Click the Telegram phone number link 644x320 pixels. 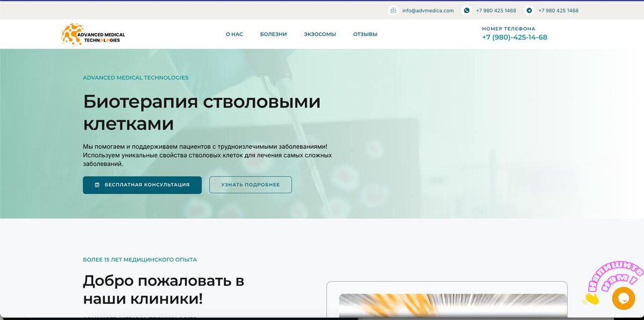coord(558,10)
